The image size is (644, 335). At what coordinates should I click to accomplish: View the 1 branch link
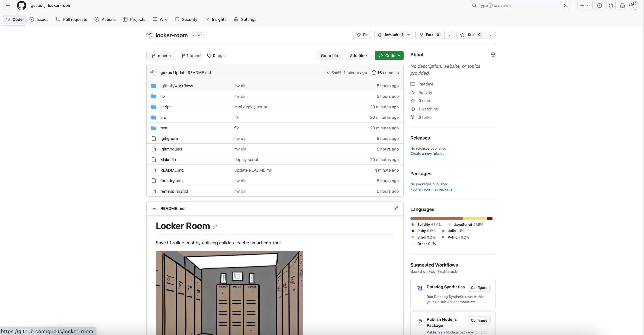tap(192, 56)
